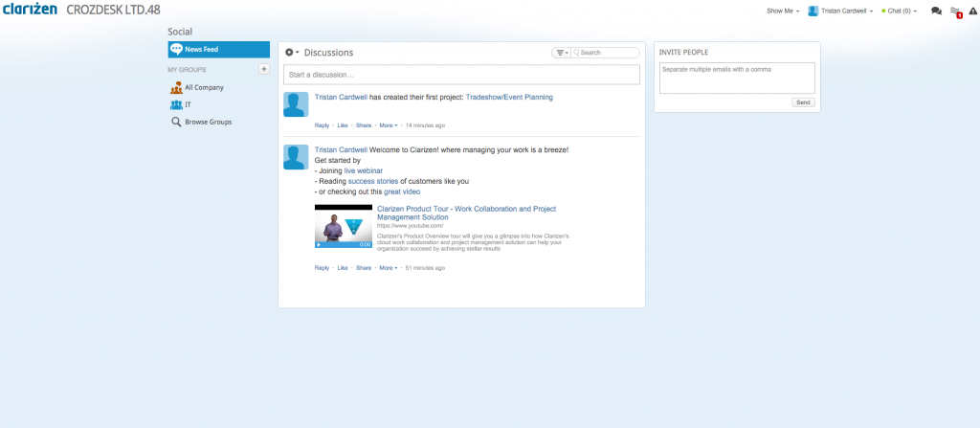Open the Clarizen Product Tour title link
This screenshot has height=428, width=980.
(x=466, y=213)
